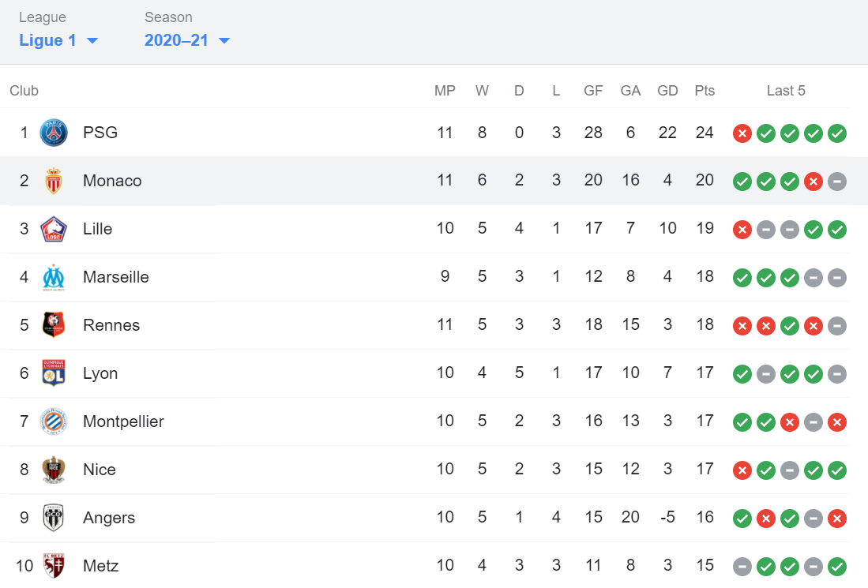Click Monaco's gray draw icon in Last 5
The width and height of the screenshot is (868, 588).
pos(837,182)
